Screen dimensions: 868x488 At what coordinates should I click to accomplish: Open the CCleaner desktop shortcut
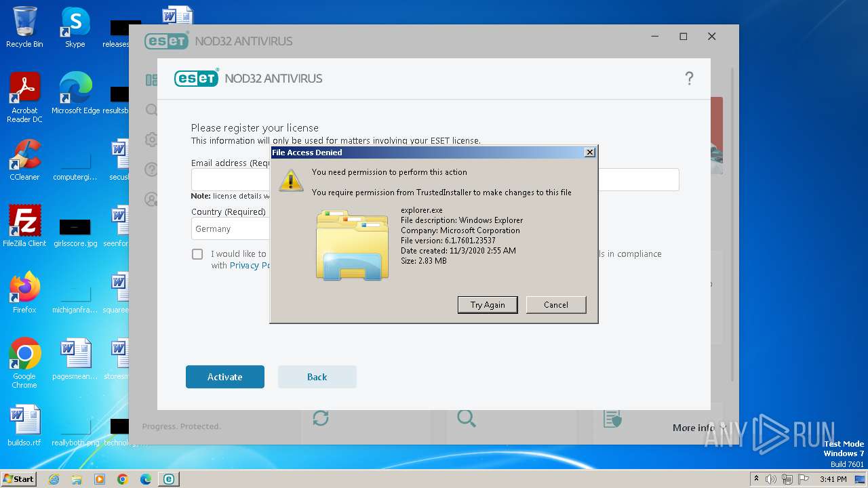[x=24, y=160]
